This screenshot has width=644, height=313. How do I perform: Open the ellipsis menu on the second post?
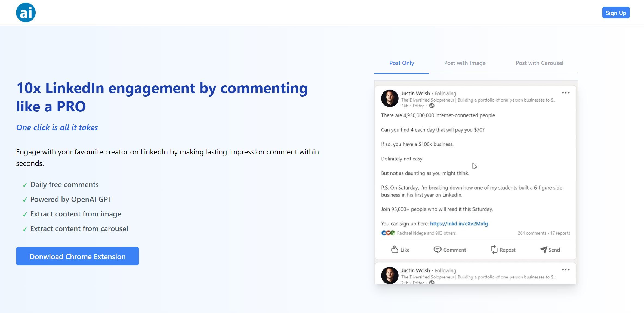coord(566,269)
